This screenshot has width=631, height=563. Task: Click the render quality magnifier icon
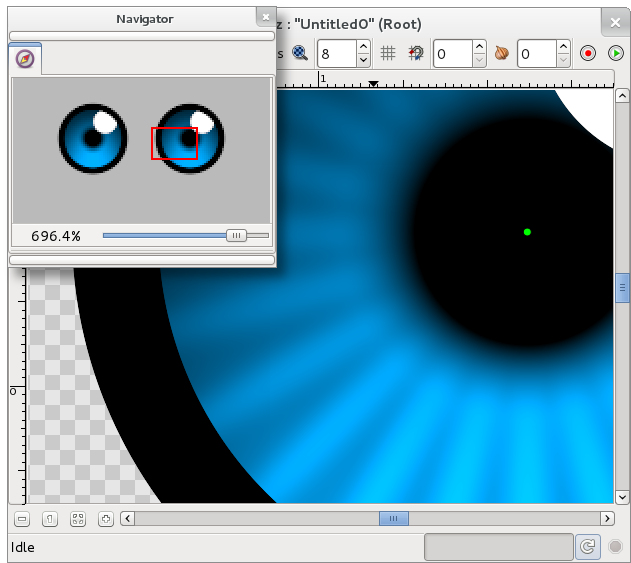[x=300, y=53]
